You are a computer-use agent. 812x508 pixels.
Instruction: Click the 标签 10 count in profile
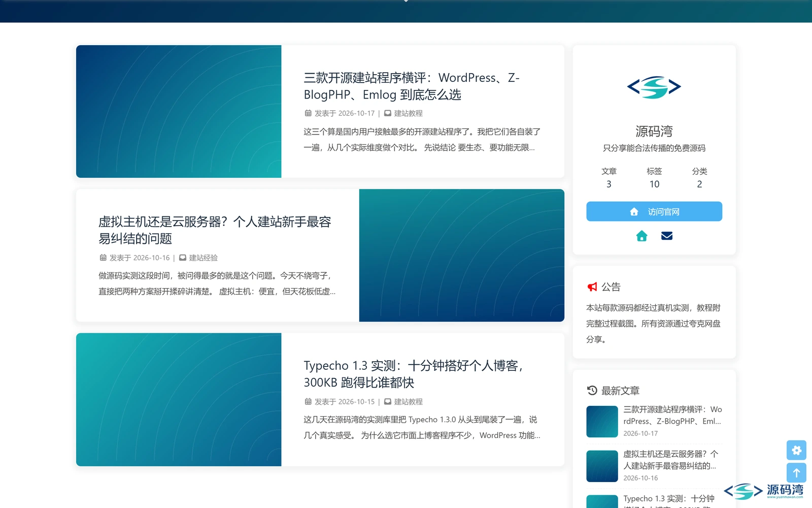point(654,178)
